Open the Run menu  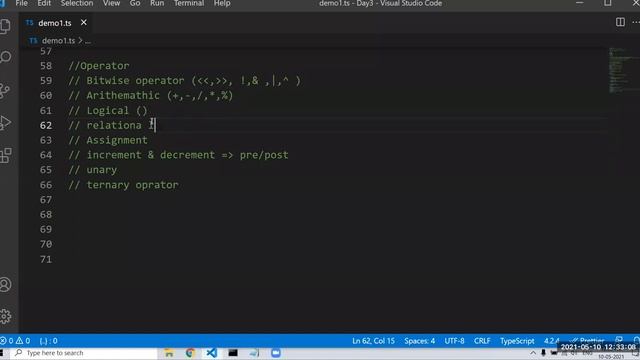point(157,3)
